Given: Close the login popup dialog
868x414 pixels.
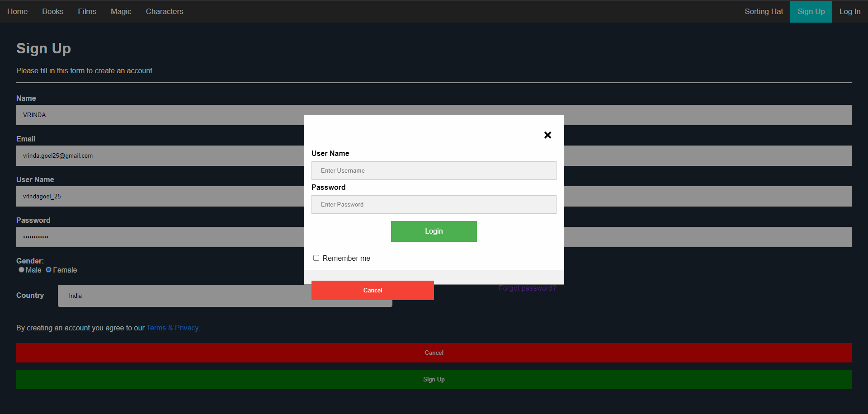Looking at the screenshot, I should (x=547, y=135).
